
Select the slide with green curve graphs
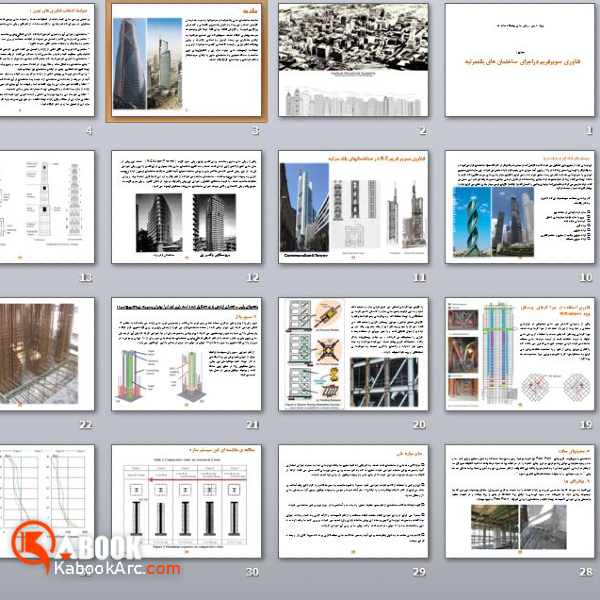coord(47,501)
